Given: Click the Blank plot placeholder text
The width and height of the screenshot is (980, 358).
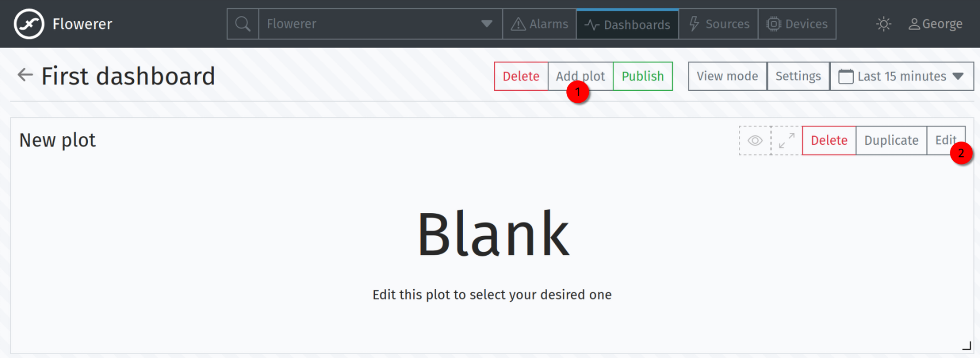Looking at the screenshot, I should [494, 234].
